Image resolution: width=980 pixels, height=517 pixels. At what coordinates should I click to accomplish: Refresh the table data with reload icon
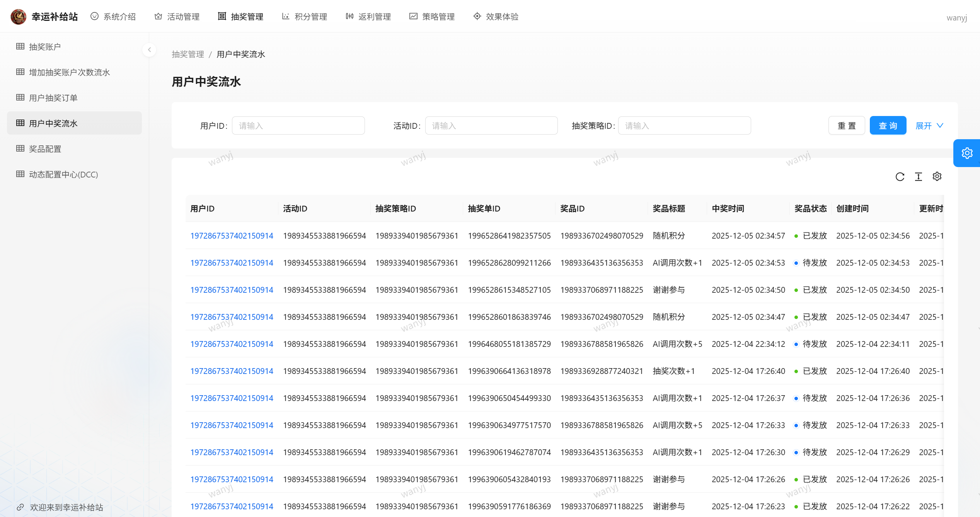(900, 177)
